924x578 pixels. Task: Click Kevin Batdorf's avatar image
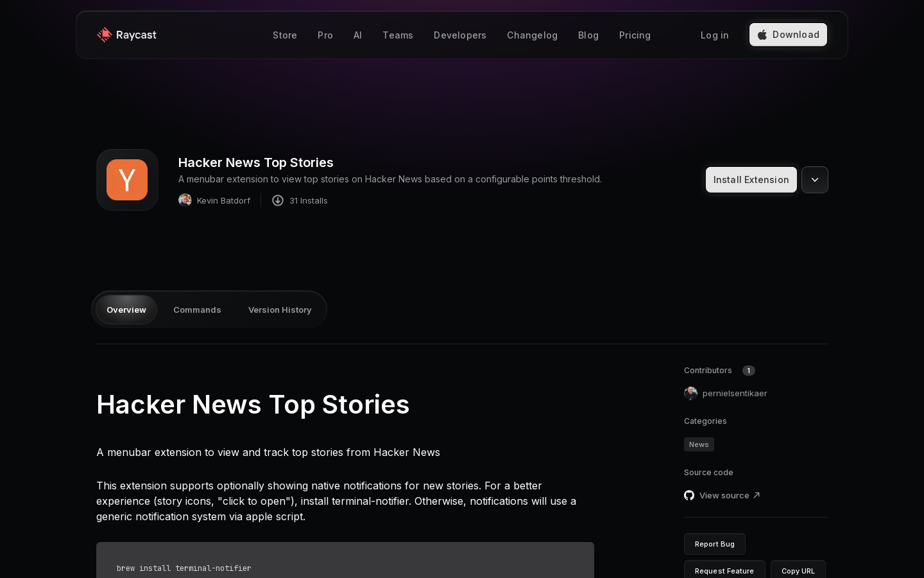pos(185,200)
